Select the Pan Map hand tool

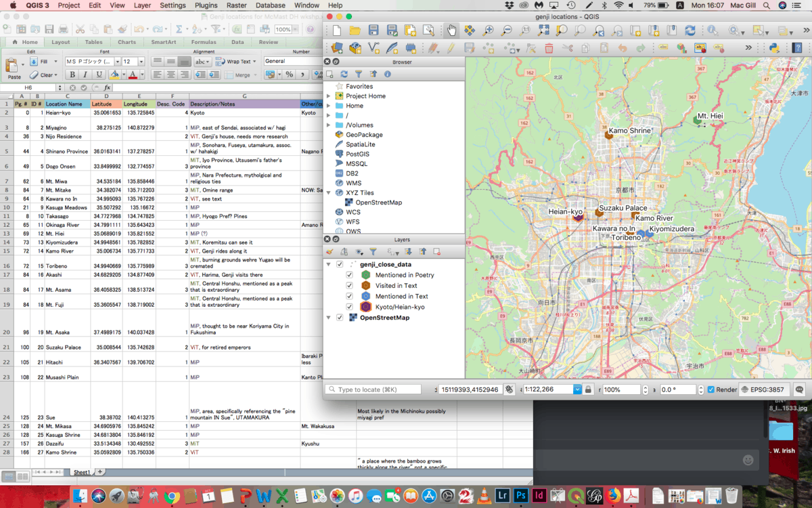(x=452, y=30)
